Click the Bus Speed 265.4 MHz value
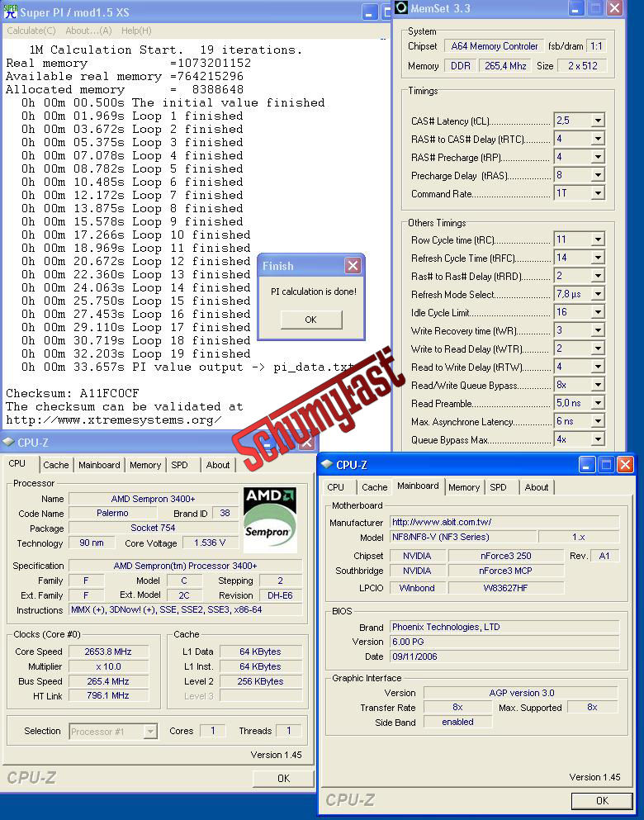The height and width of the screenshot is (820, 644). tap(108, 681)
